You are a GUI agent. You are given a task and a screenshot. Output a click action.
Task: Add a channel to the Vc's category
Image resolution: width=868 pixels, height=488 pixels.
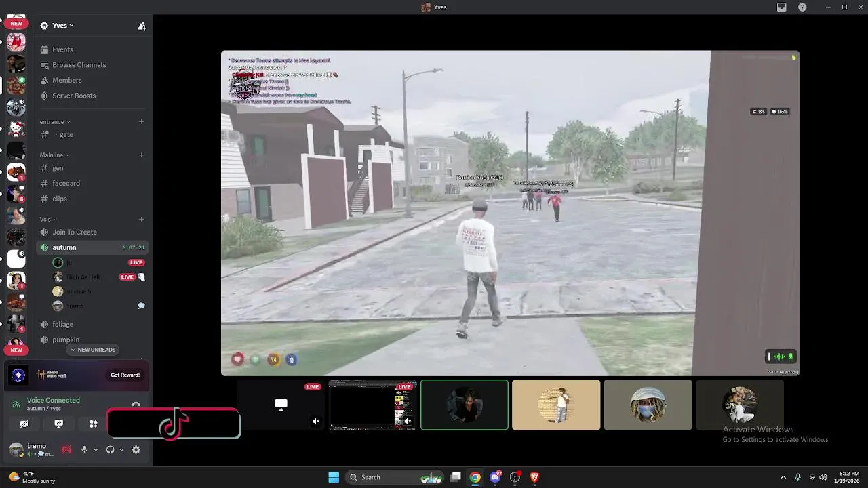click(141, 220)
